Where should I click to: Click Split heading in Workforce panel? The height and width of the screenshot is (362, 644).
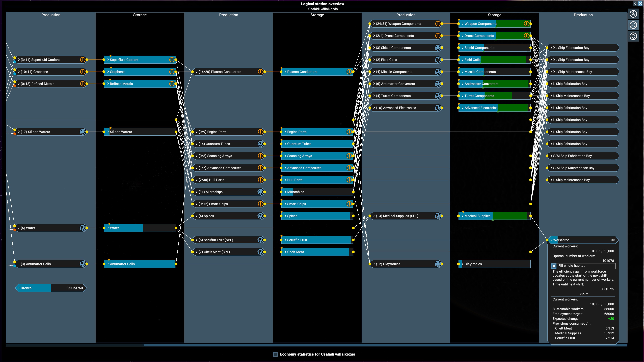click(x=584, y=294)
